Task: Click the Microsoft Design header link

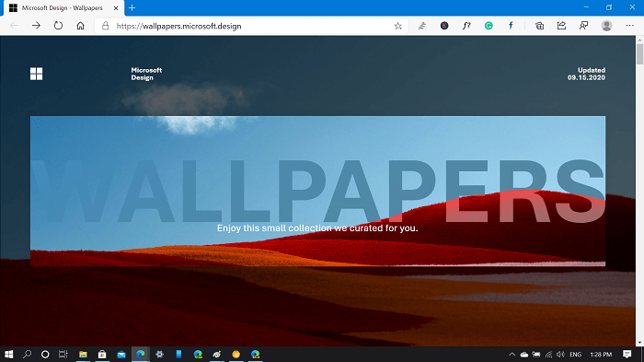Action: [x=146, y=74]
